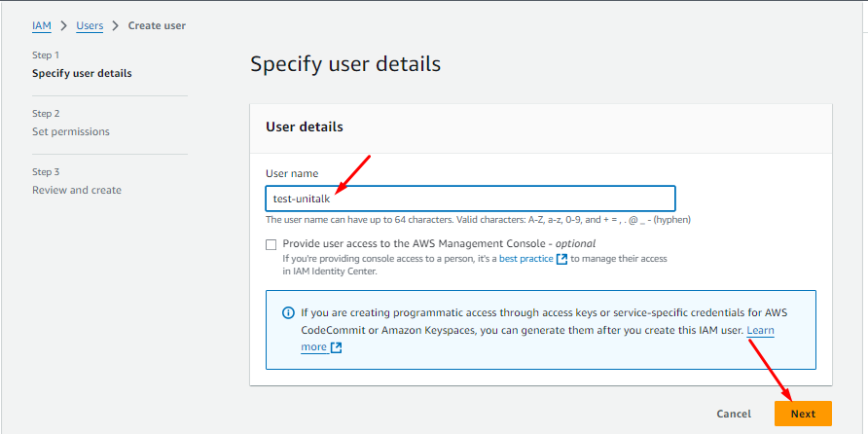Image resolution: width=868 pixels, height=434 pixels.
Task: Click breadcrumb chevron after IAM
Action: click(64, 25)
